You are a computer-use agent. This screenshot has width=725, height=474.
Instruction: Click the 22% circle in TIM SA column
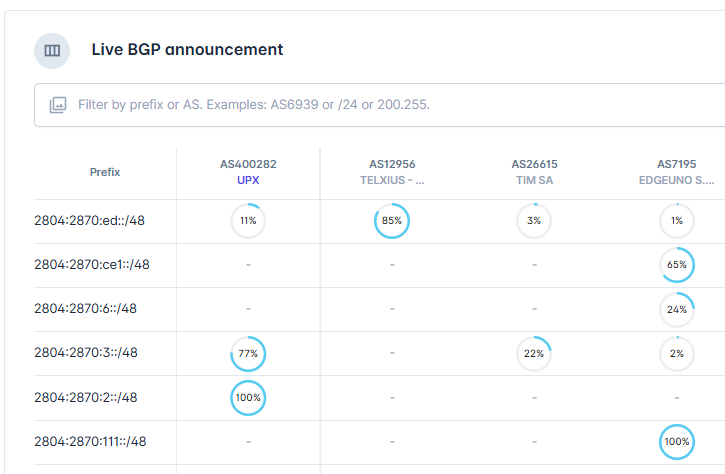coord(534,354)
